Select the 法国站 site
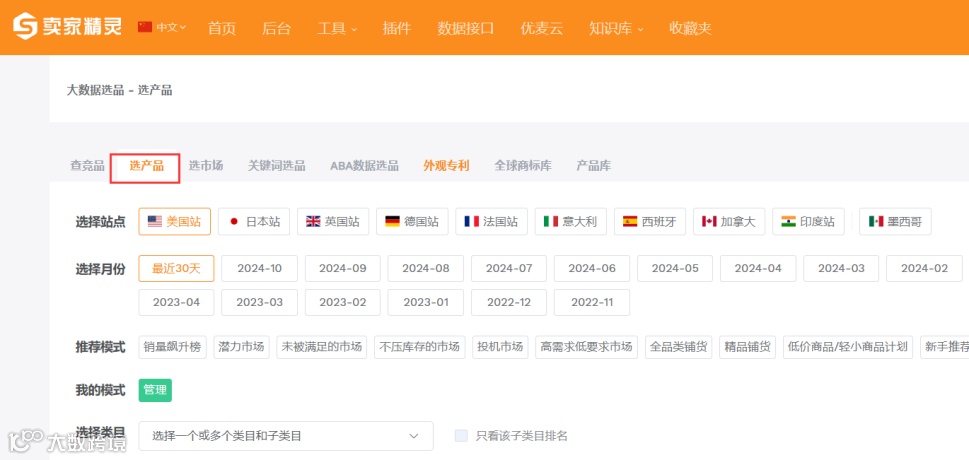 pyautogui.click(x=491, y=221)
